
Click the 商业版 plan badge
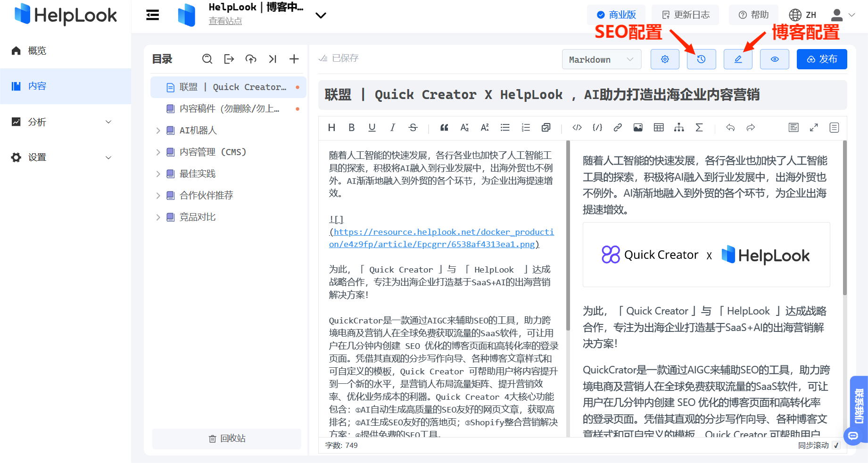click(616, 15)
